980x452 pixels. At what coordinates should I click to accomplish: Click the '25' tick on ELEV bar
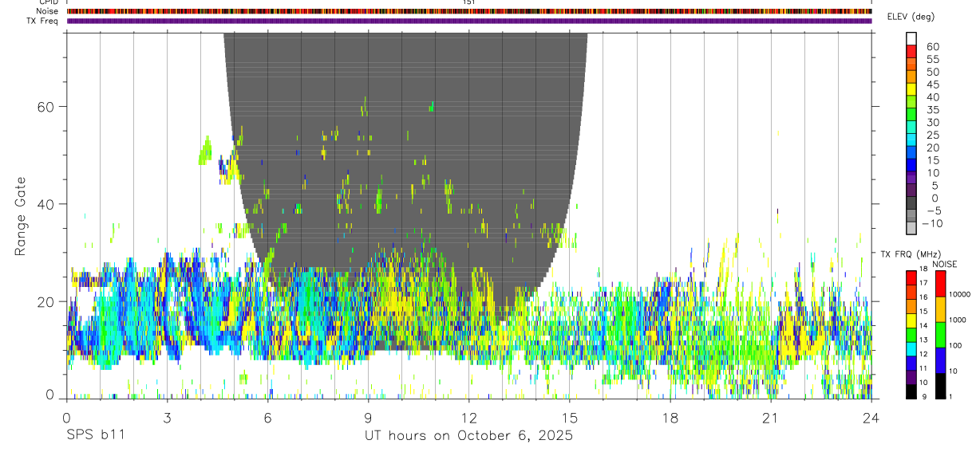[932, 135]
